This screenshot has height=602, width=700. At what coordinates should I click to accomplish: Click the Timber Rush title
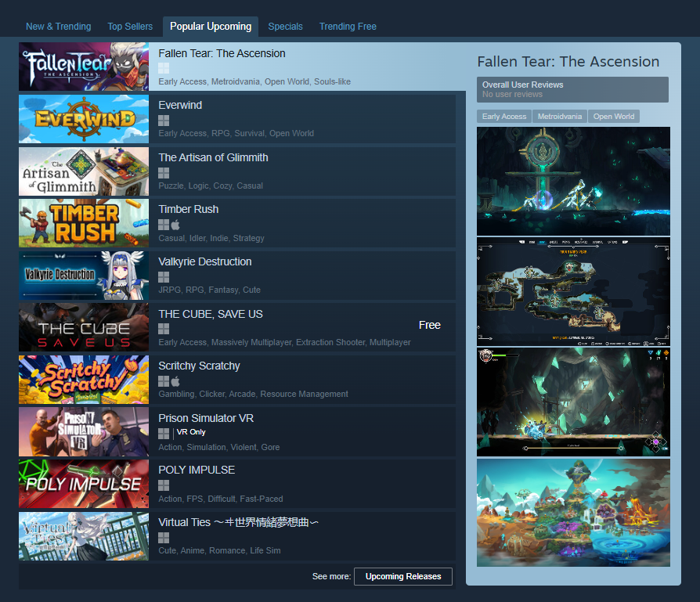click(189, 209)
